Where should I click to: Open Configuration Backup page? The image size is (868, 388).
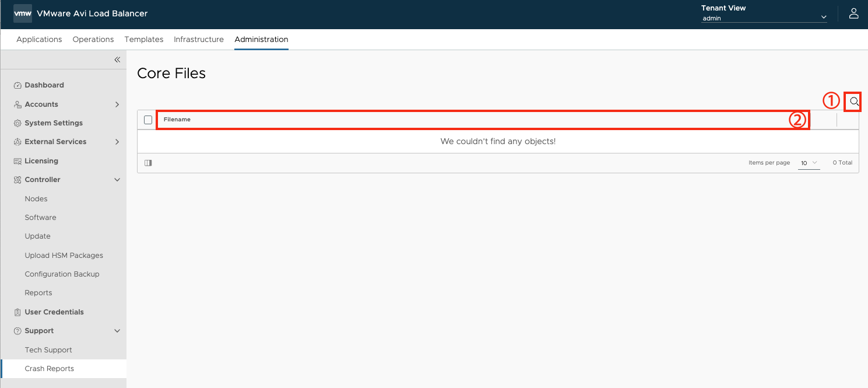click(62, 274)
